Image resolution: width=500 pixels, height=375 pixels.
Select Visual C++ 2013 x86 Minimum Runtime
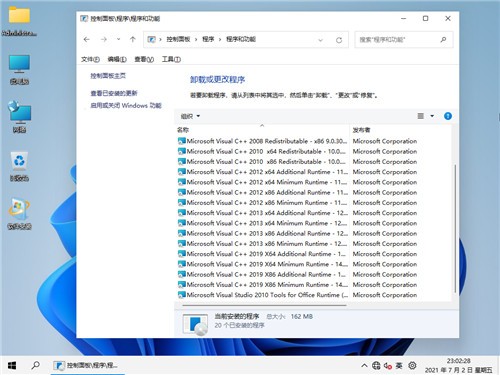pyautogui.click(x=263, y=244)
